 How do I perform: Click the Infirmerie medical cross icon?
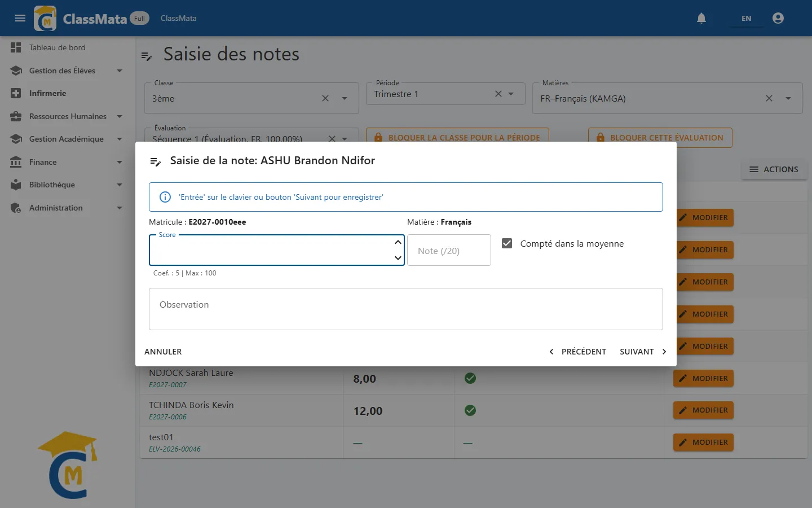[16, 93]
